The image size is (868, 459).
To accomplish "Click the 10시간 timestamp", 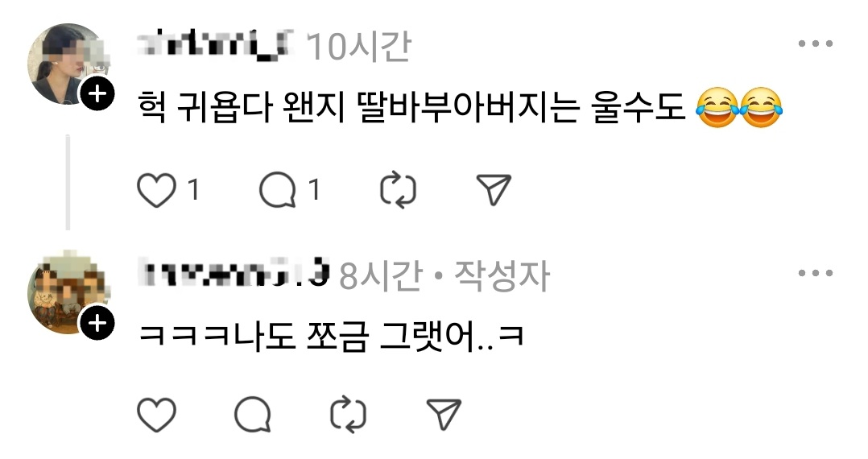I will point(359,45).
